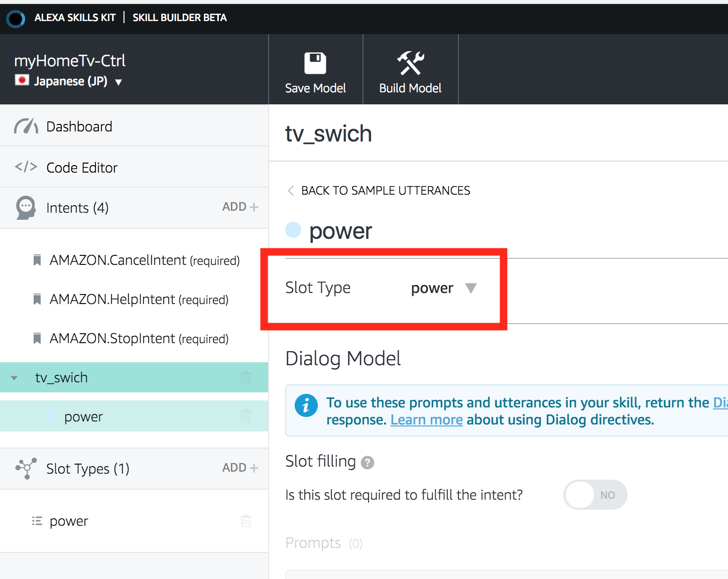Click the Japan flag icon
The image size is (728, 579).
click(22, 80)
